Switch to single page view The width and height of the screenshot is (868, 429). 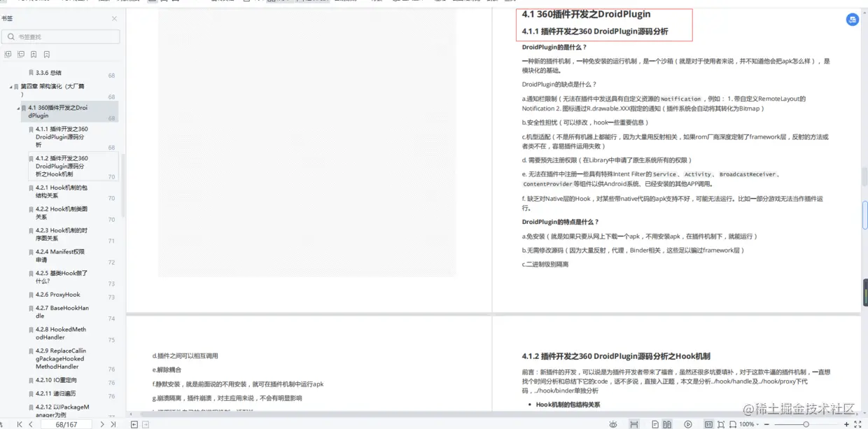(655, 424)
